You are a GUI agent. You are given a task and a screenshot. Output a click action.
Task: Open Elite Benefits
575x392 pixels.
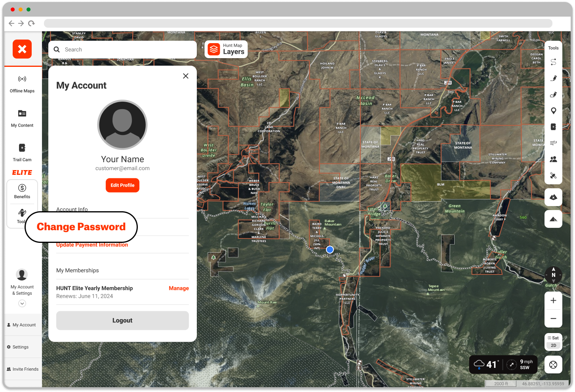coord(22,191)
